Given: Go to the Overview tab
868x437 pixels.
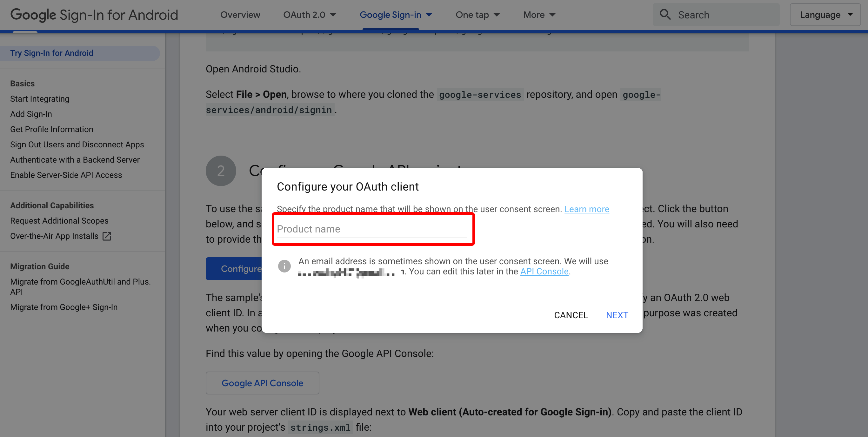Looking at the screenshot, I should tap(240, 15).
